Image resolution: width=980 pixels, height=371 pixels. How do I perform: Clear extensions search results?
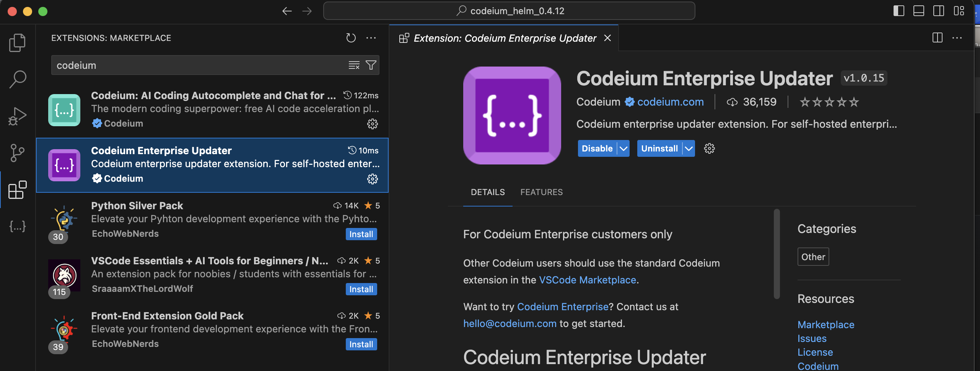point(354,65)
